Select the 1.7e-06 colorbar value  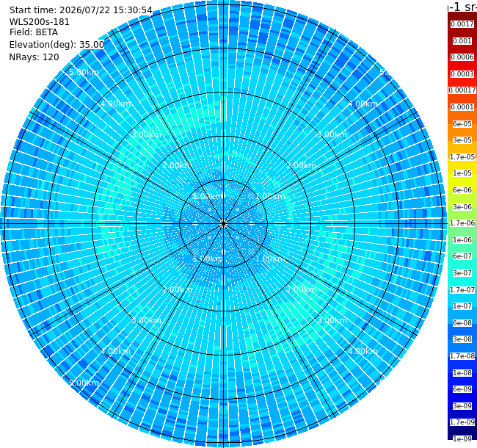click(x=462, y=223)
